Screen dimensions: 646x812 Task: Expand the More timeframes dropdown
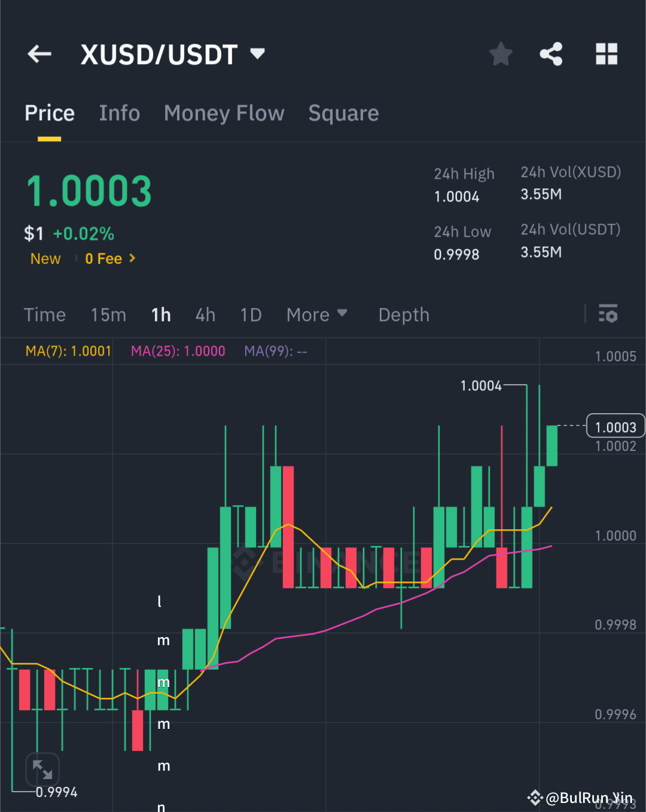click(316, 315)
